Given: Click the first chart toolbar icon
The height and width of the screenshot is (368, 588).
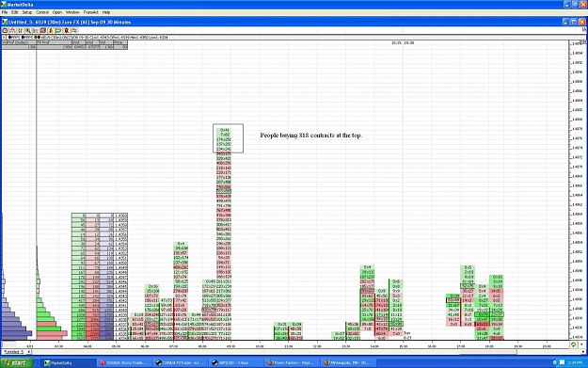Looking at the screenshot, I should [x=5, y=30].
